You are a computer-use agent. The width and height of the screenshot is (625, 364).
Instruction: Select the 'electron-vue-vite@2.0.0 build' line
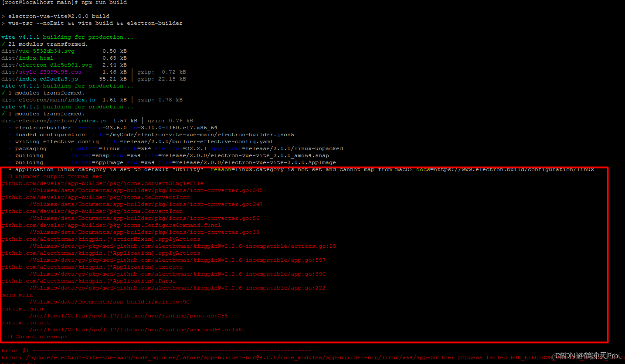tap(55, 16)
